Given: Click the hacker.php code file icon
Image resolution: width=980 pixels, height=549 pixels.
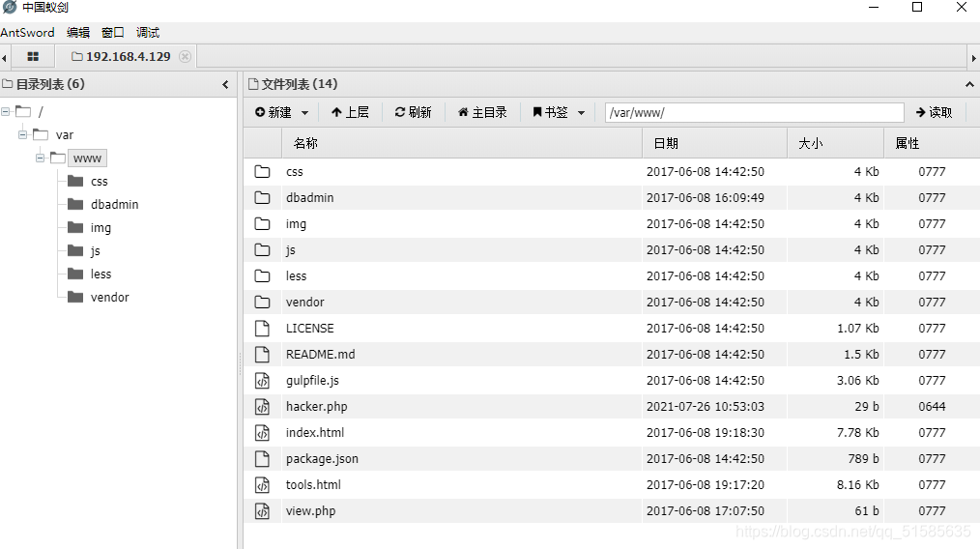Looking at the screenshot, I should coord(263,407).
